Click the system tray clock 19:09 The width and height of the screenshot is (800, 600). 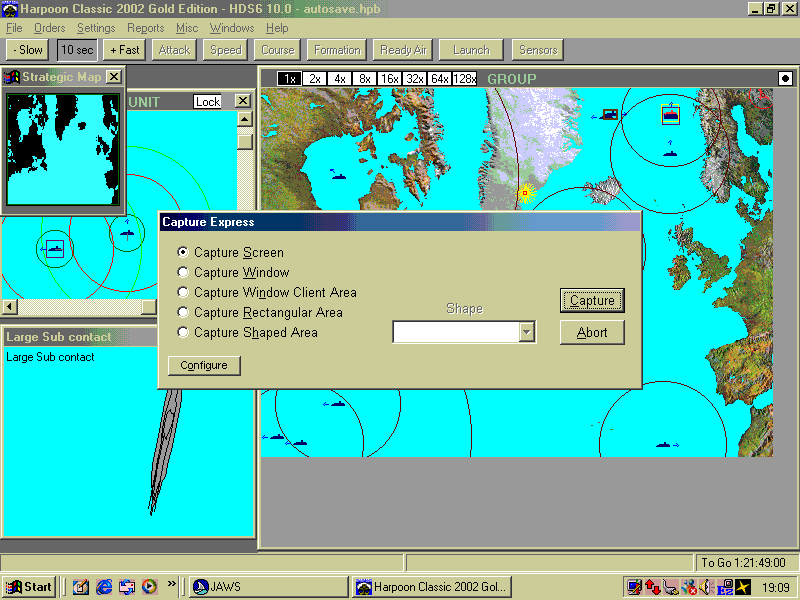click(x=775, y=588)
